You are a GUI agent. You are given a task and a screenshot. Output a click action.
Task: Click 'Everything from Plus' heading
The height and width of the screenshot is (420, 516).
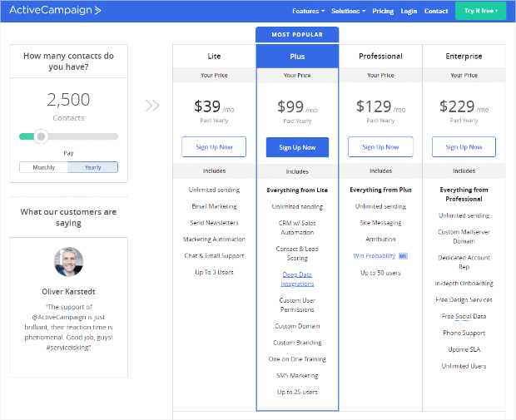380,190
